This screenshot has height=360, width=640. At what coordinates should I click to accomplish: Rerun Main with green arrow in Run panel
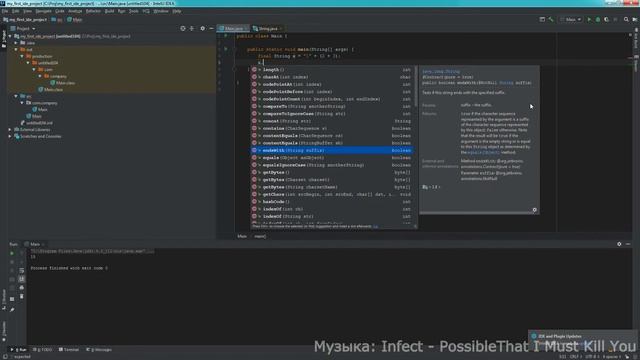click(x=12, y=253)
